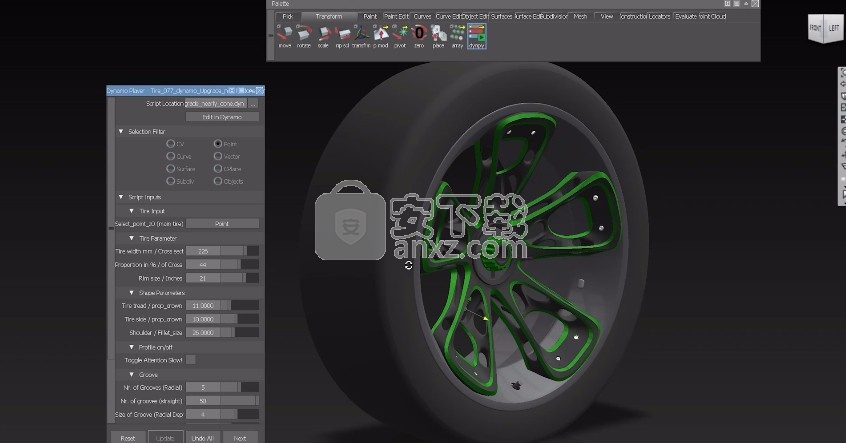
Task: Open the Paint tab in the Palette
Action: (370, 16)
